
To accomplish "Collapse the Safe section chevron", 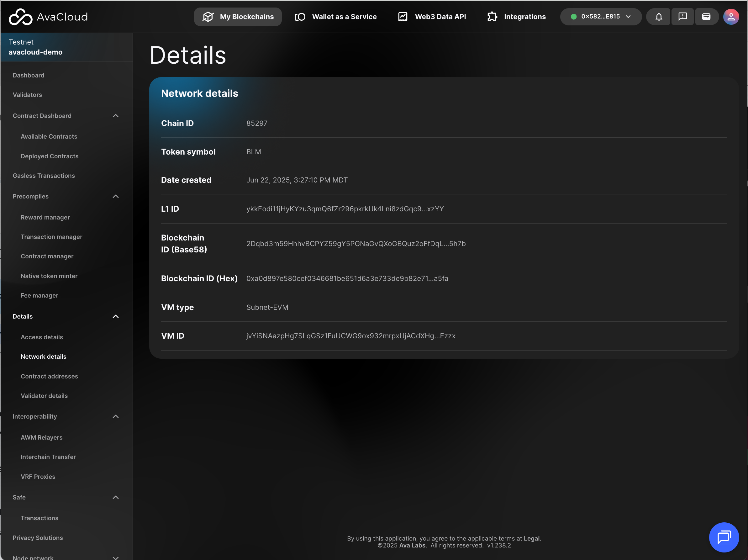I will 116,497.
